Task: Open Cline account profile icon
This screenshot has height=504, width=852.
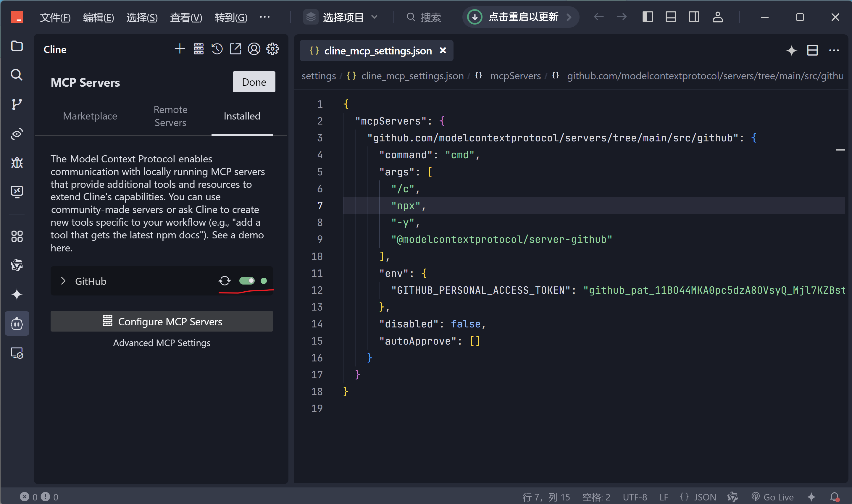Action: [254, 49]
